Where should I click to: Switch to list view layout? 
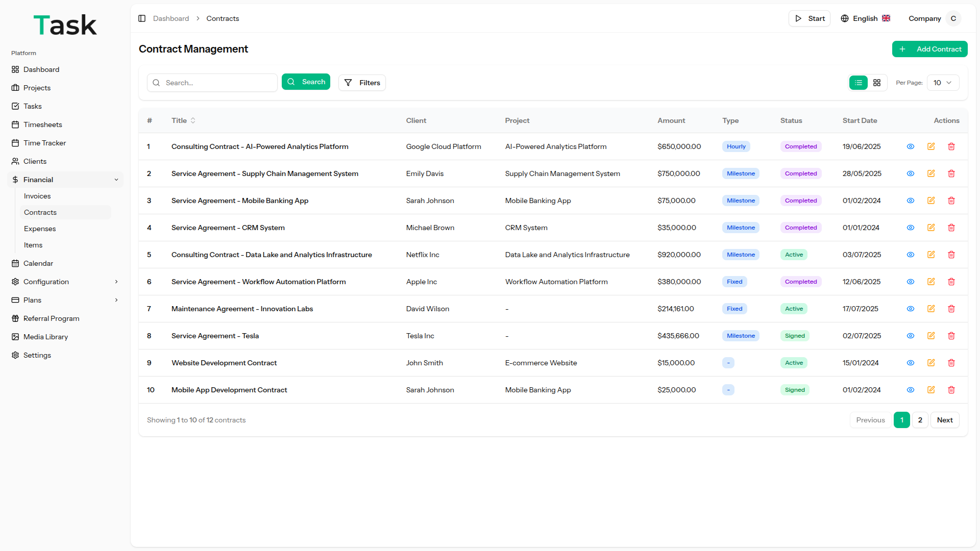859,83
